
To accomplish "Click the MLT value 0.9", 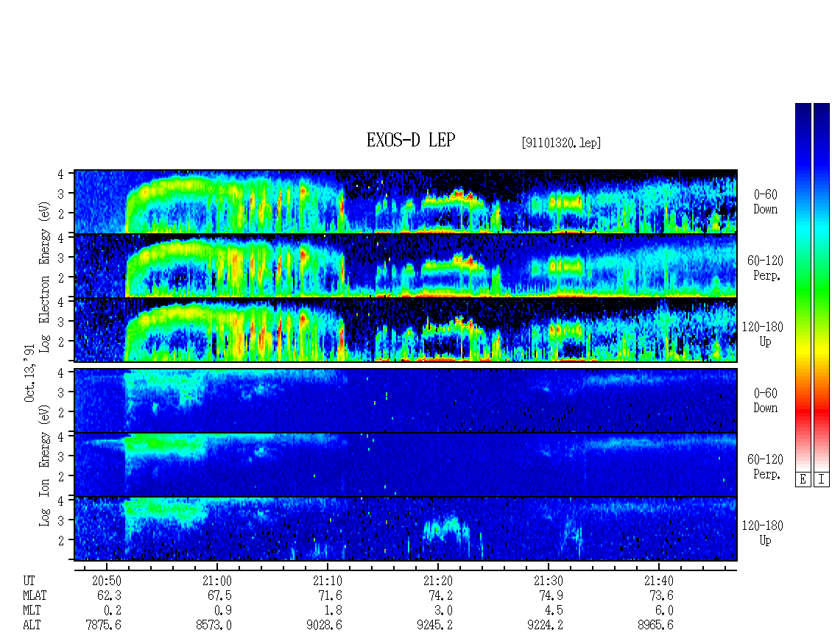I will (223, 611).
